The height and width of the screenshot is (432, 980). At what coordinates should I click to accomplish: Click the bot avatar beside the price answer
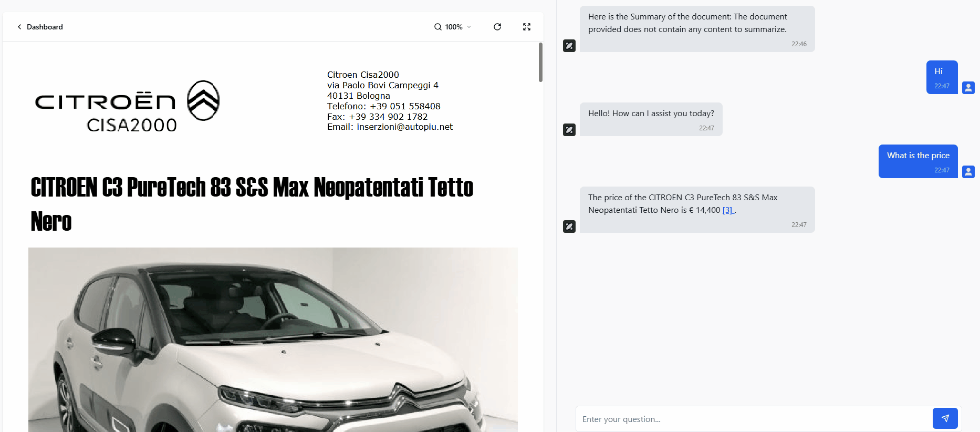(x=569, y=227)
